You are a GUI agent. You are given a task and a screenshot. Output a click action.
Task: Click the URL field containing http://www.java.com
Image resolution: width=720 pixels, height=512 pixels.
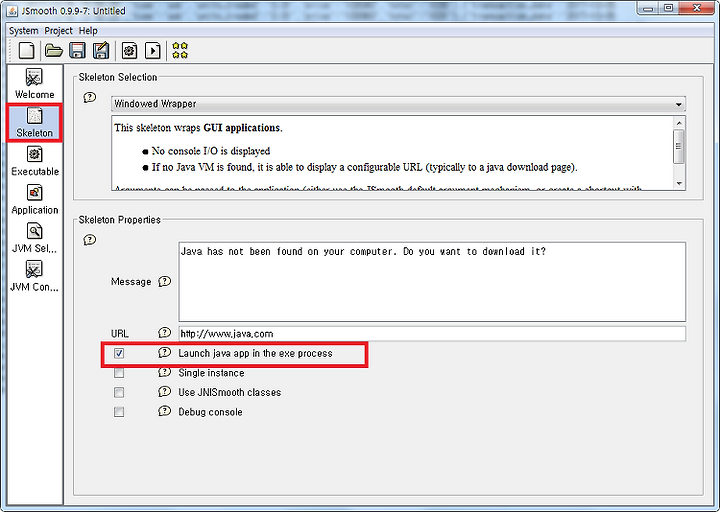pos(432,334)
